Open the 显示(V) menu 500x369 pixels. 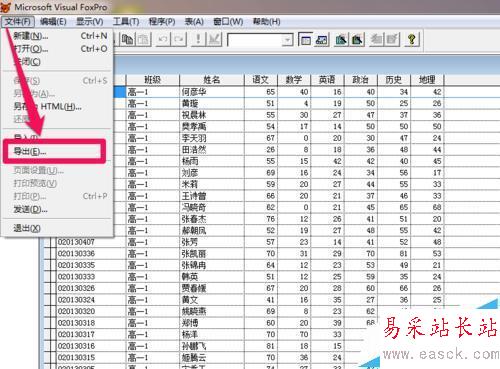(x=89, y=22)
